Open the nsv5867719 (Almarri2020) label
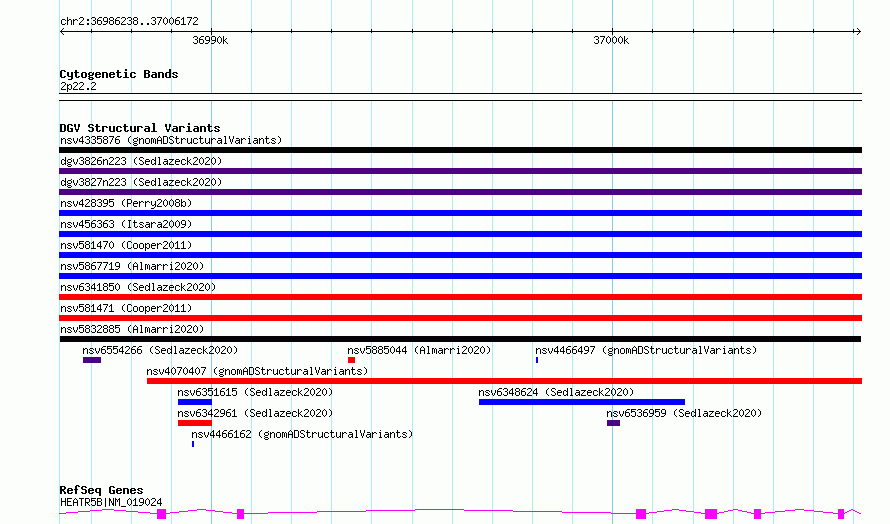Screen dimensions: 890x524 coord(132,266)
